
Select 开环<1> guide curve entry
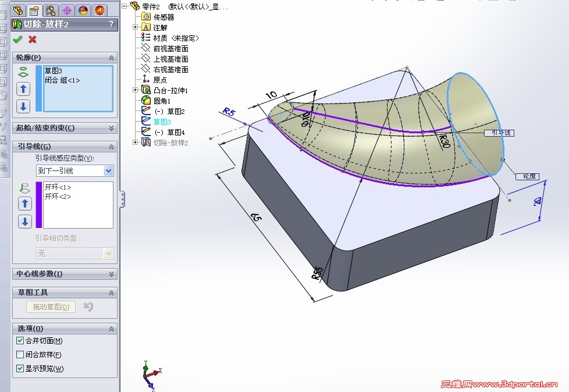pyautogui.click(x=58, y=187)
